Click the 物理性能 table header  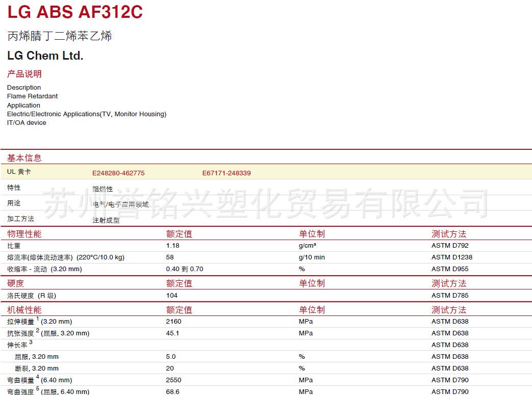[24, 234]
